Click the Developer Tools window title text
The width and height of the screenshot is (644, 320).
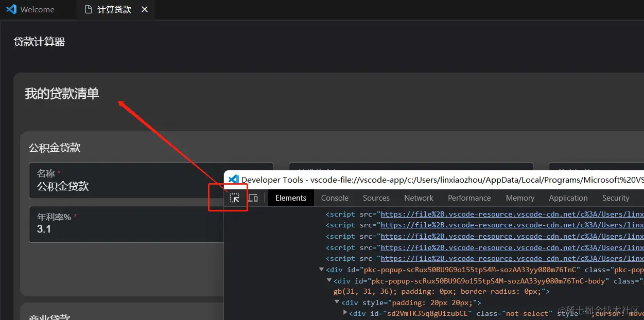click(443, 180)
